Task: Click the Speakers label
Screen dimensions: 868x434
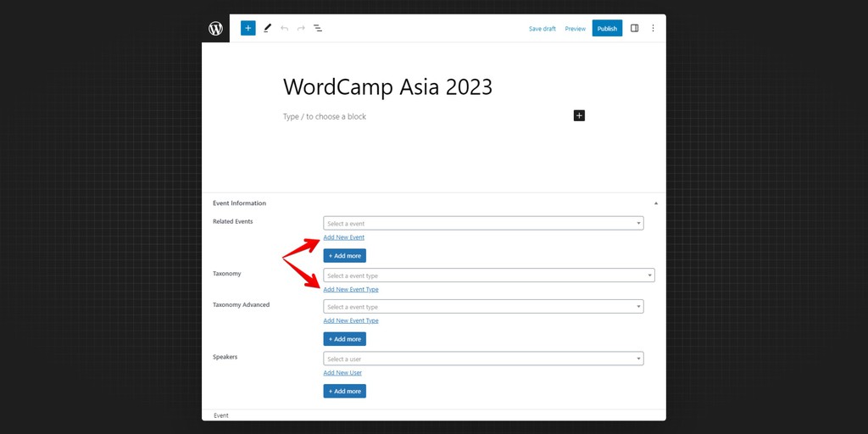Action: click(225, 357)
